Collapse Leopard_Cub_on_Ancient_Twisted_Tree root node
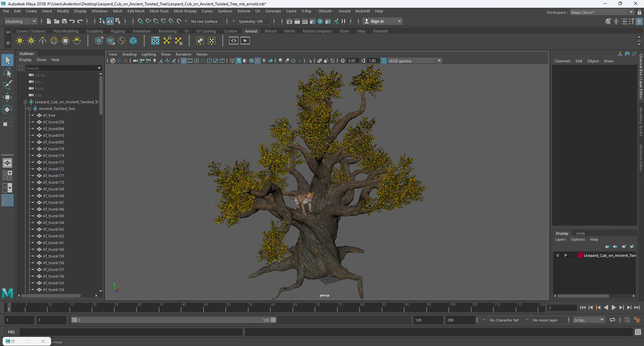 (x=25, y=102)
